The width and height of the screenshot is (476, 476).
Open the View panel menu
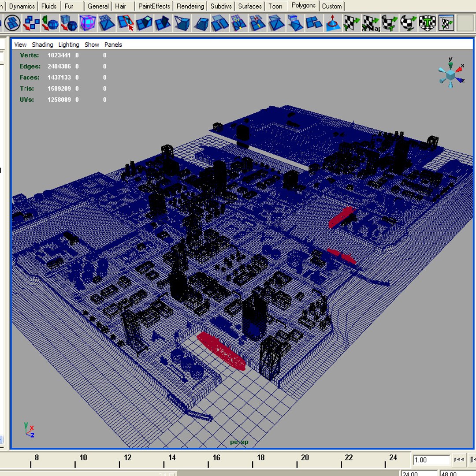click(x=20, y=45)
